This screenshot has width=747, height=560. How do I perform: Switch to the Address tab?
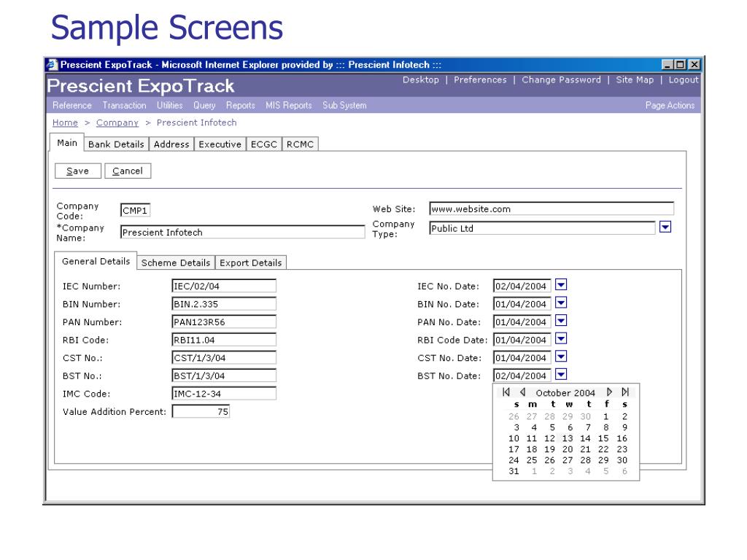[171, 144]
